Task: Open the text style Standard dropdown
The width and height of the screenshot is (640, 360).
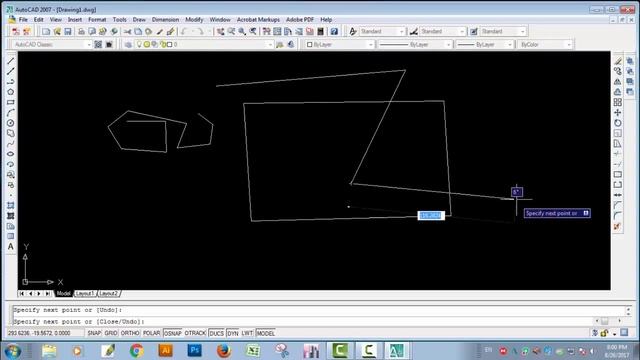Action: click(x=382, y=31)
